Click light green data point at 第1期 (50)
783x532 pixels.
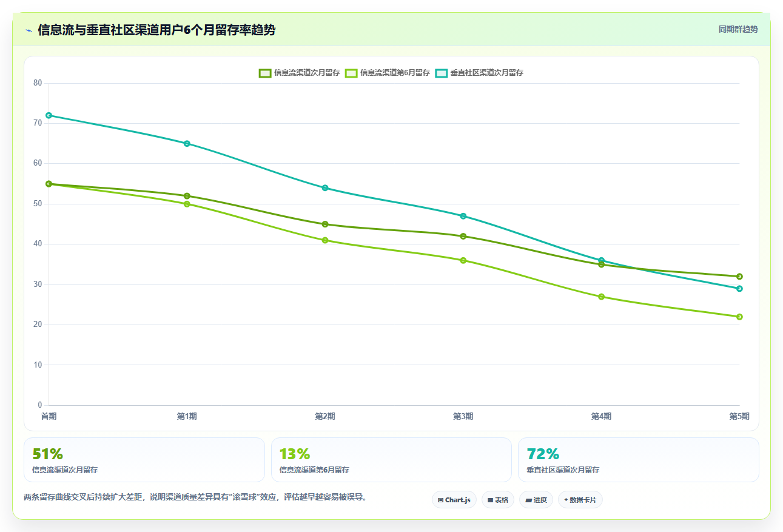(x=187, y=204)
